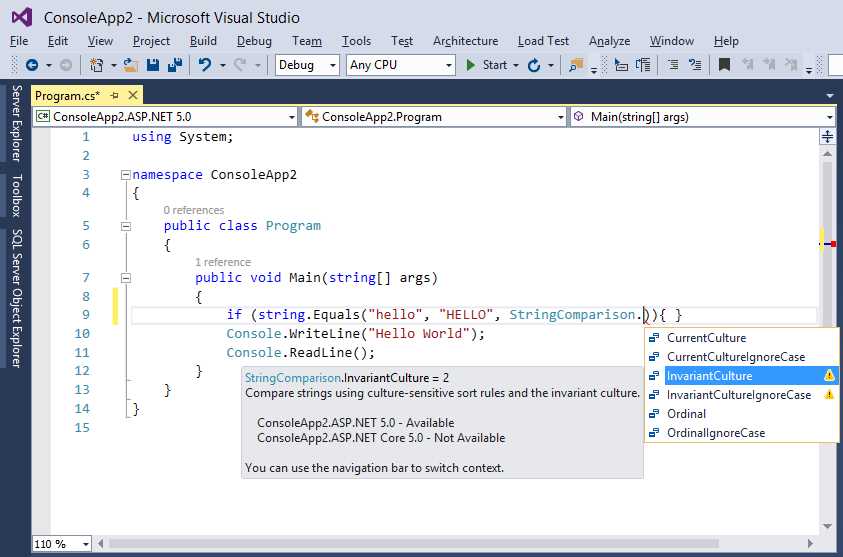Open the Server Explorer side panel
The height and width of the screenshot is (557, 843).
coord(17,123)
